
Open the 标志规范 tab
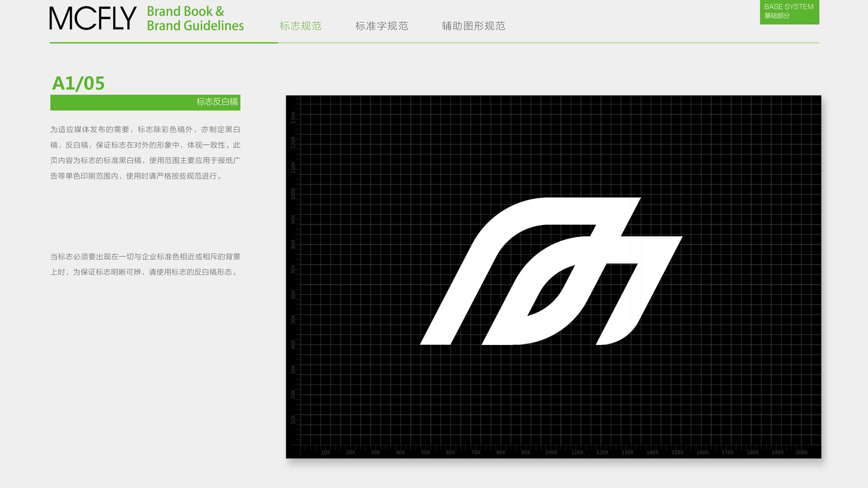click(x=301, y=26)
